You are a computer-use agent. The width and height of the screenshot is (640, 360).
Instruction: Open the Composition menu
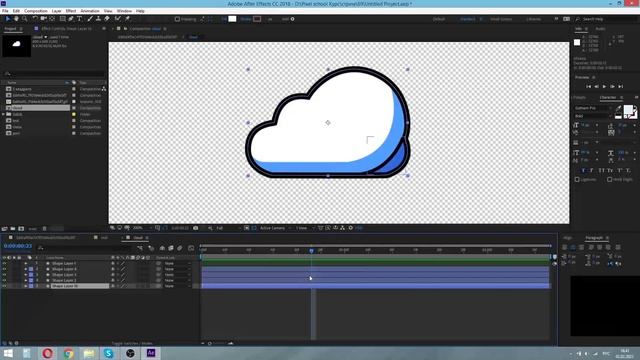pyautogui.click(x=36, y=11)
